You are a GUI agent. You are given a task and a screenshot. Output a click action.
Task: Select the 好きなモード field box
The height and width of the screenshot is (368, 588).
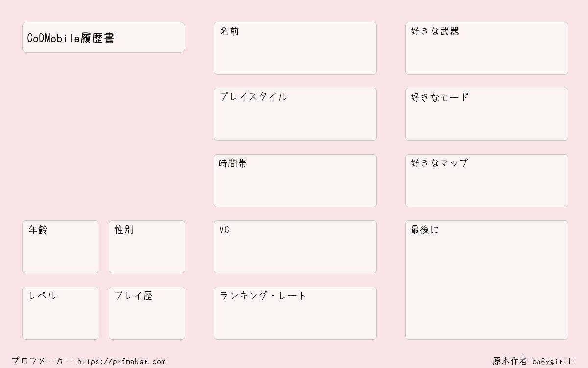(487, 114)
